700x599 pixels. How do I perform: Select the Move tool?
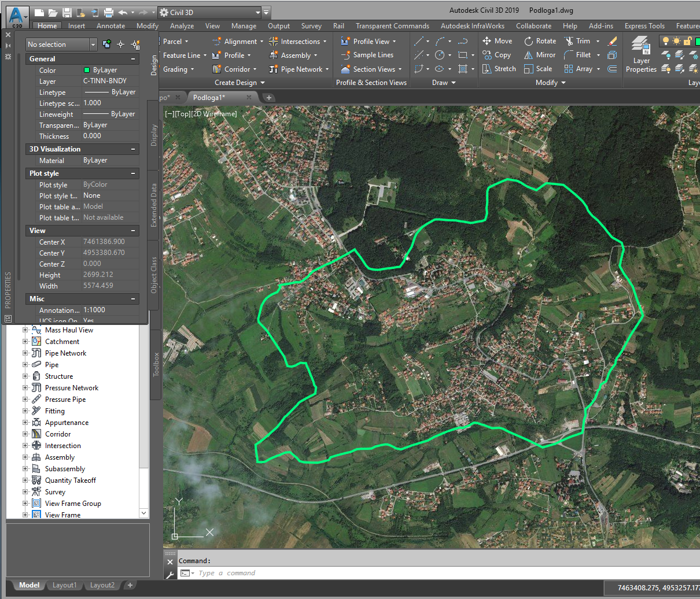click(497, 41)
